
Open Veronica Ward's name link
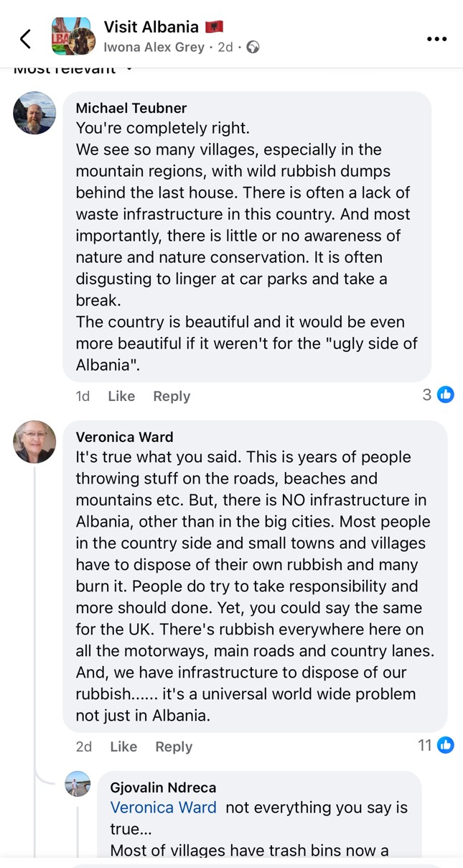coord(124,437)
